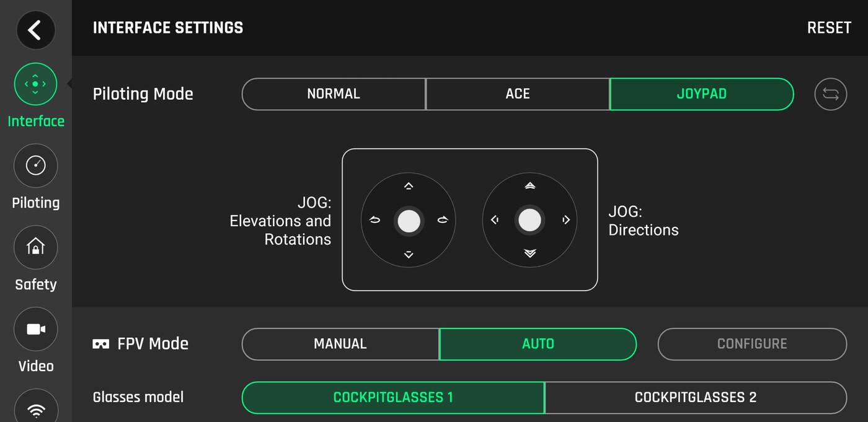Select JOYPAD piloting mode
This screenshot has height=422, width=868.
[701, 94]
